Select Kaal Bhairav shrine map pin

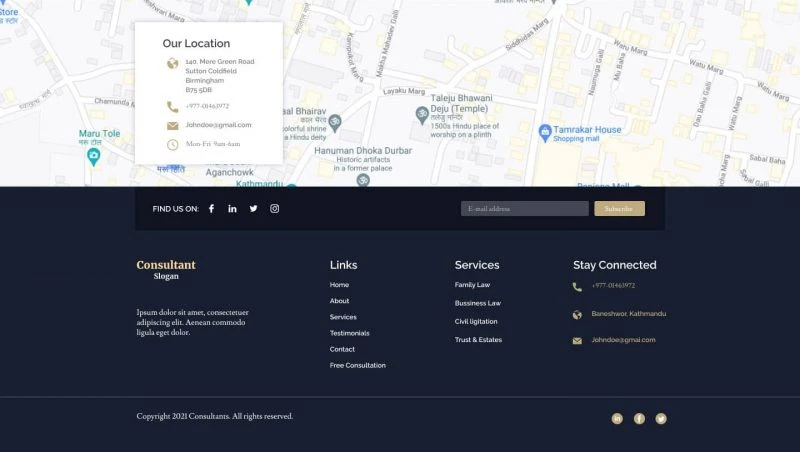coord(335,123)
